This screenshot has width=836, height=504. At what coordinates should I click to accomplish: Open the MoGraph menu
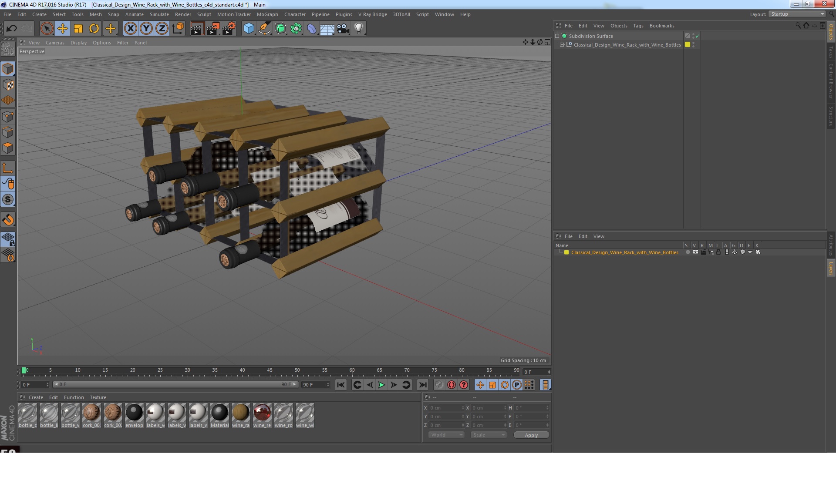tap(267, 14)
